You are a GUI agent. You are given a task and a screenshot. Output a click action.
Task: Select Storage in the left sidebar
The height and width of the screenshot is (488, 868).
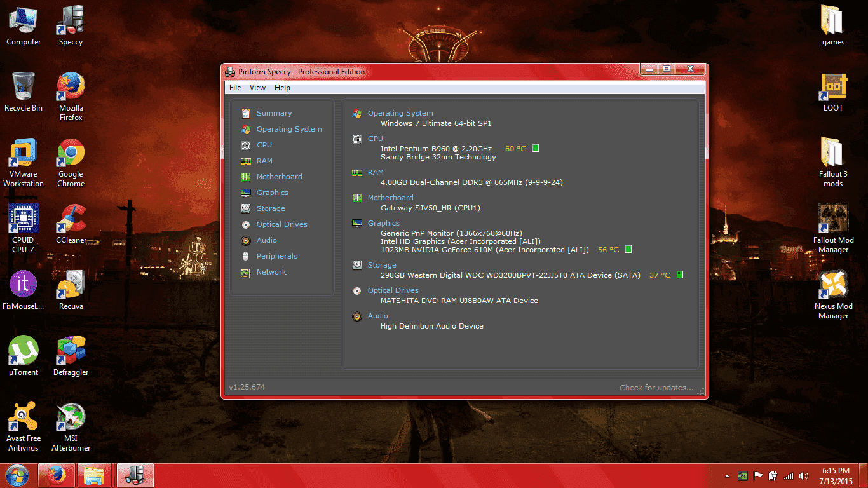271,208
